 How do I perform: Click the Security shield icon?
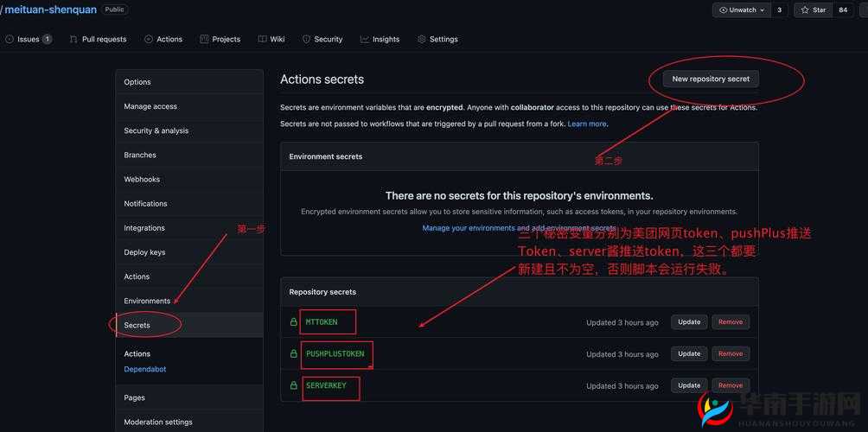pyautogui.click(x=306, y=39)
